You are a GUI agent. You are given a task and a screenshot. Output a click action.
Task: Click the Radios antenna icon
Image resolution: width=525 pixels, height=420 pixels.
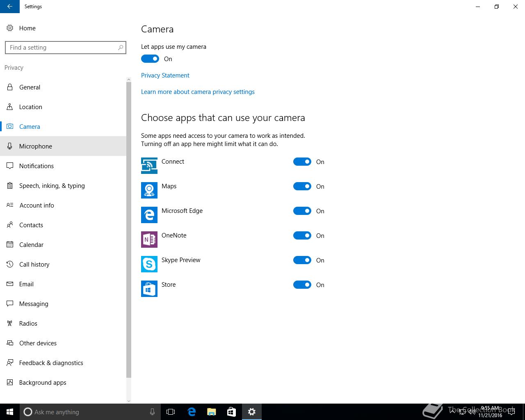pyautogui.click(x=10, y=324)
